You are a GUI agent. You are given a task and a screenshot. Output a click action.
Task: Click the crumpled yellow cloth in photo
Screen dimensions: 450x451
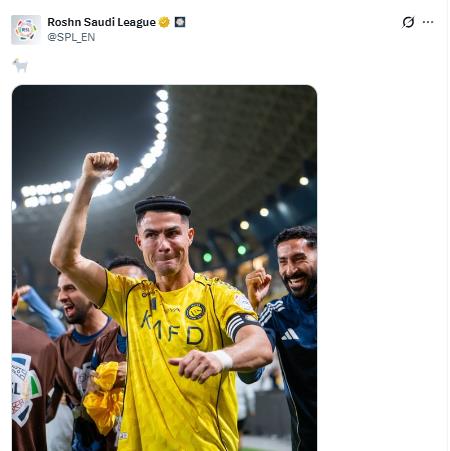(104, 397)
